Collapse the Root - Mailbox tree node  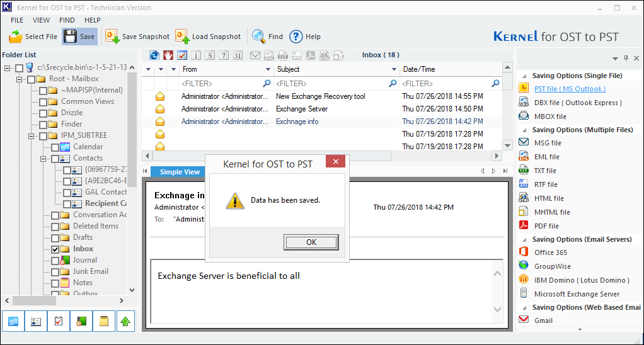click(20, 79)
